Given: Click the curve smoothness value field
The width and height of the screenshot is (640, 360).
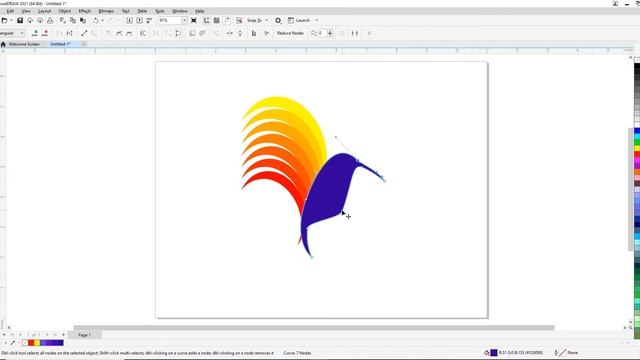Looking at the screenshot, I should 322,33.
